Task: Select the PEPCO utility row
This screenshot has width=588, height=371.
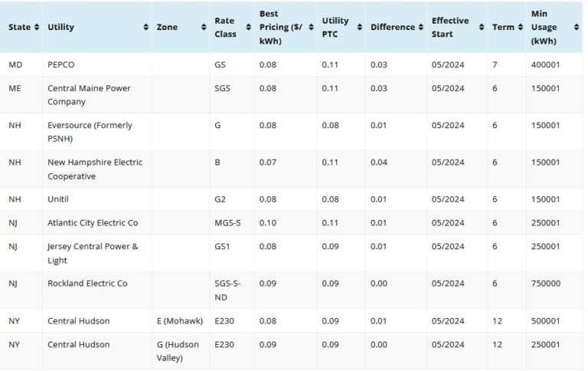Action: pyautogui.click(x=61, y=64)
